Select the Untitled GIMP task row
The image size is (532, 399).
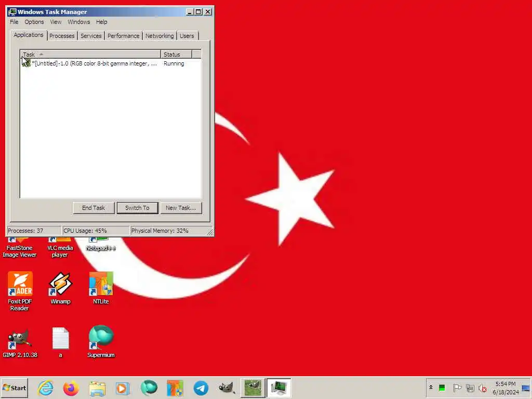pos(111,63)
